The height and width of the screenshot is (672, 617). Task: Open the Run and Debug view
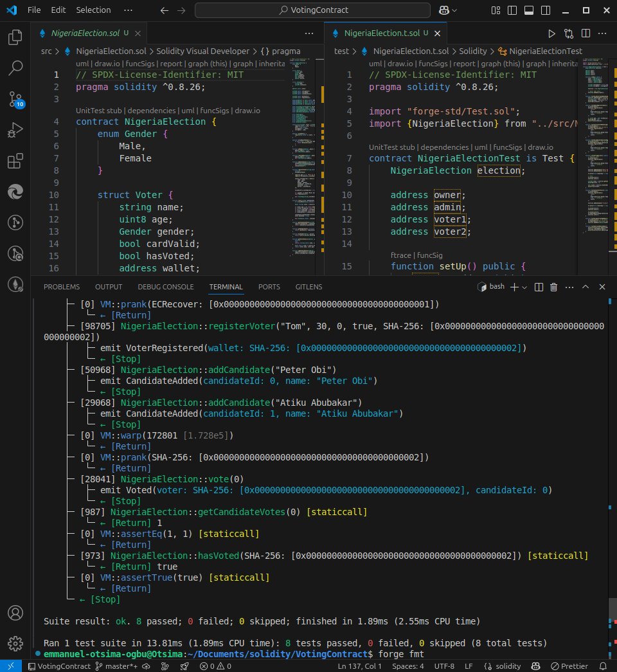pyautogui.click(x=15, y=130)
